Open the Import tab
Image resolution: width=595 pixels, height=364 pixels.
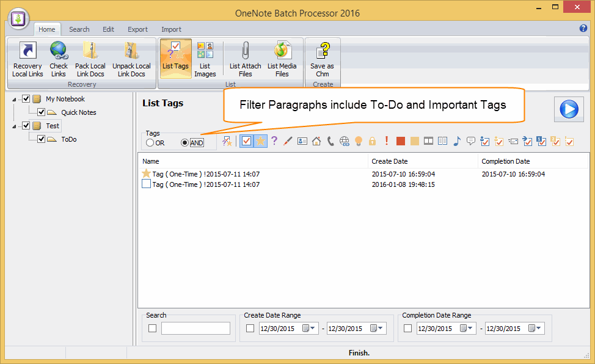[x=171, y=29]
